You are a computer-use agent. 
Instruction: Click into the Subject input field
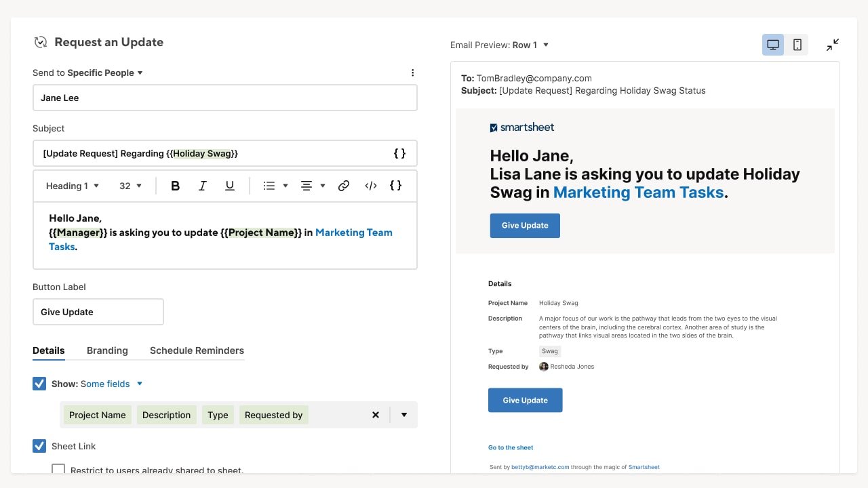(x=224, y=153)
